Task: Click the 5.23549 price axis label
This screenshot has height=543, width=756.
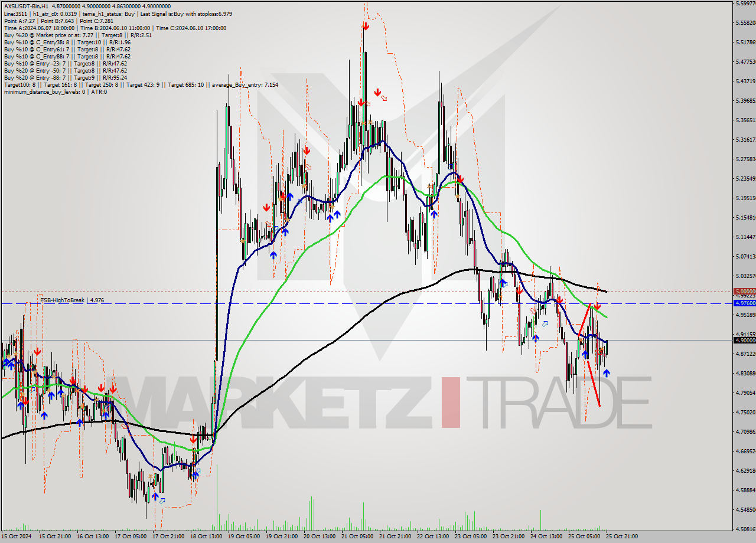Action: point(745,178)
